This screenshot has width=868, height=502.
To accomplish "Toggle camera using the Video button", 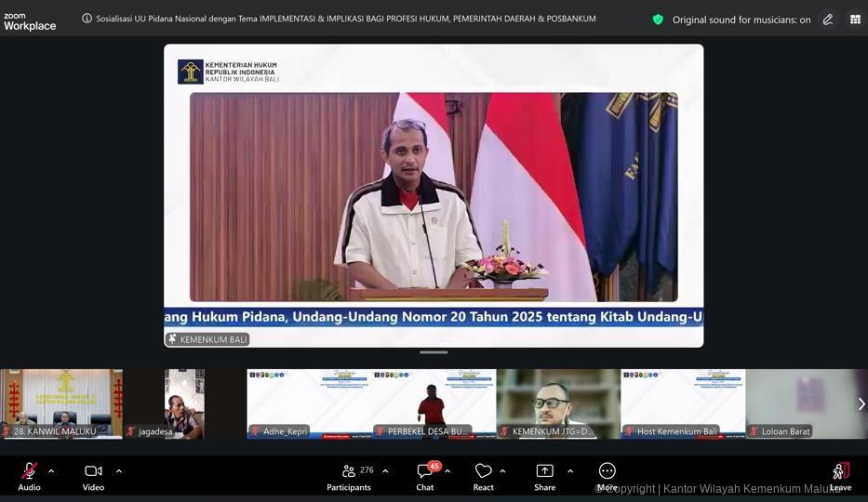I will 93,471.
